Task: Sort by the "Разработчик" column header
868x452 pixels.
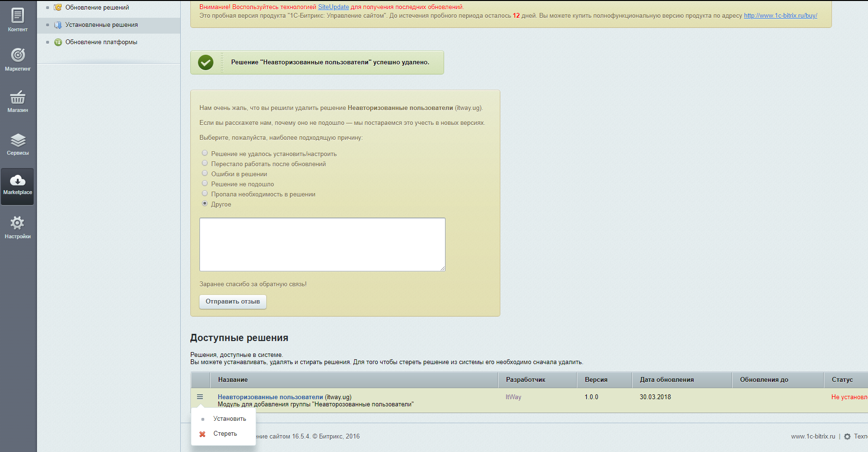Action: pos(537,380)
